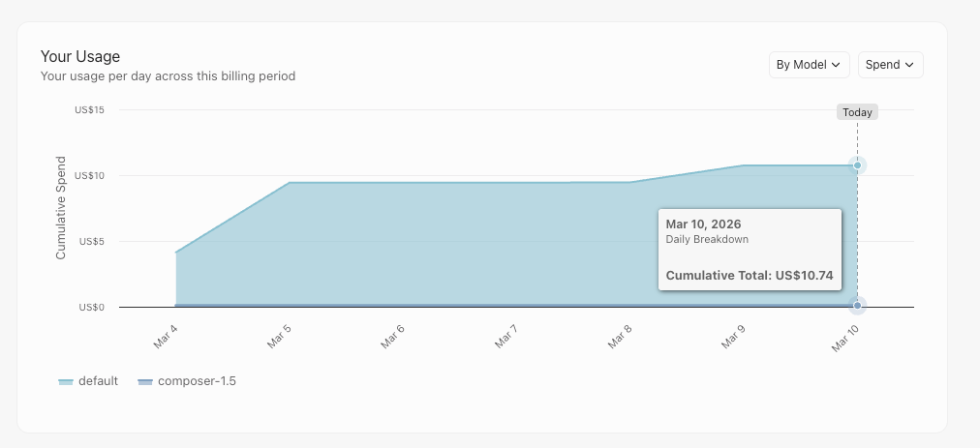Screen dimensions: 980x448
Task: Click the Cumulative Total tooltip text
Action: tap(750, 276)
